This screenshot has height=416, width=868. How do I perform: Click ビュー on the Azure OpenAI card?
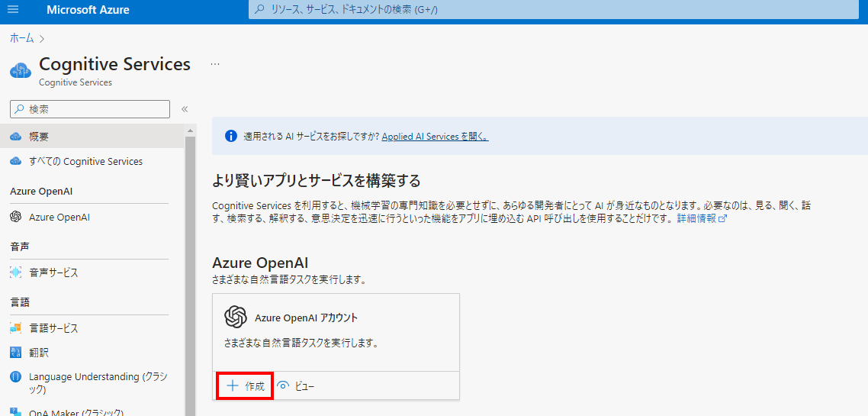(x=304, y=386)
